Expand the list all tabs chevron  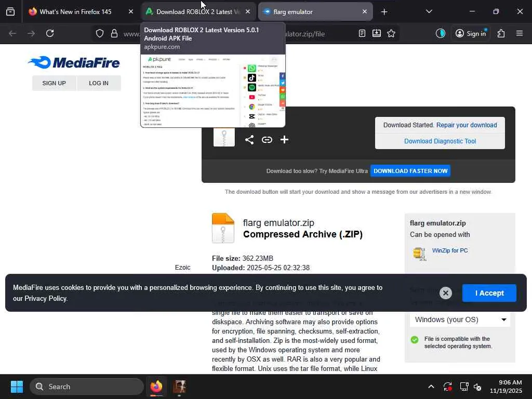click(429, 11)
